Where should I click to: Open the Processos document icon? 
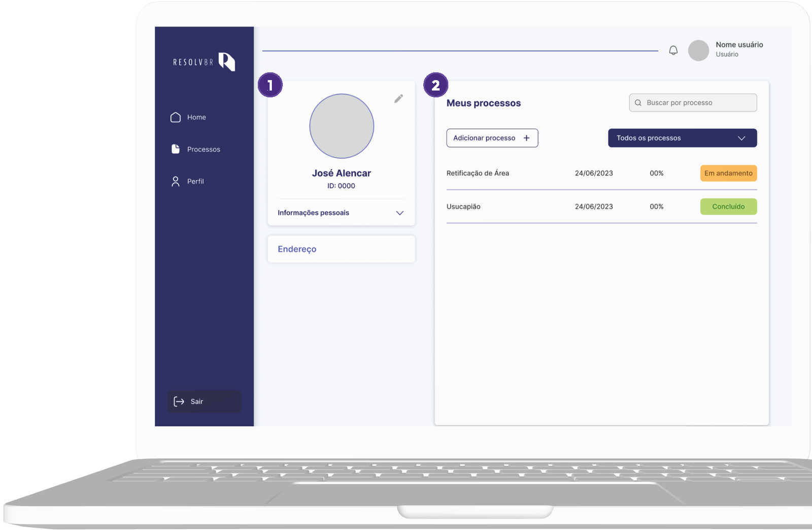[176, 149]
